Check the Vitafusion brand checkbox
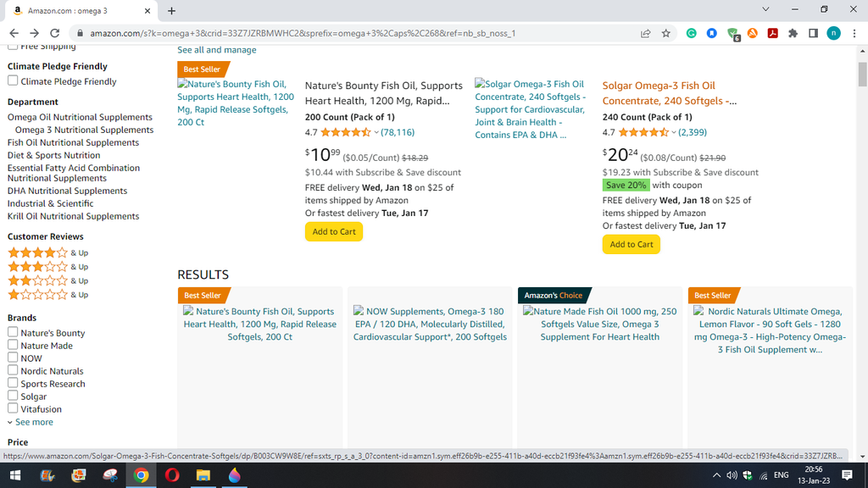868x488 pixels. [x=13, y=408]
